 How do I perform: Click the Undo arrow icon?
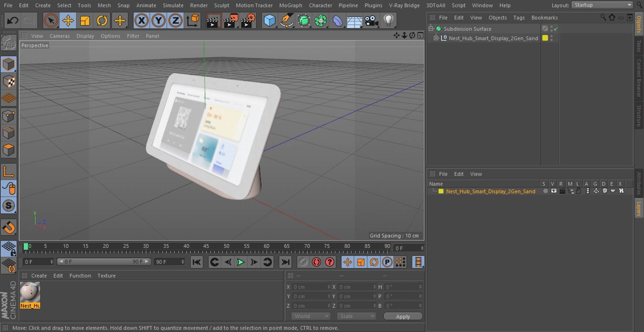click(x=13, y=21)
